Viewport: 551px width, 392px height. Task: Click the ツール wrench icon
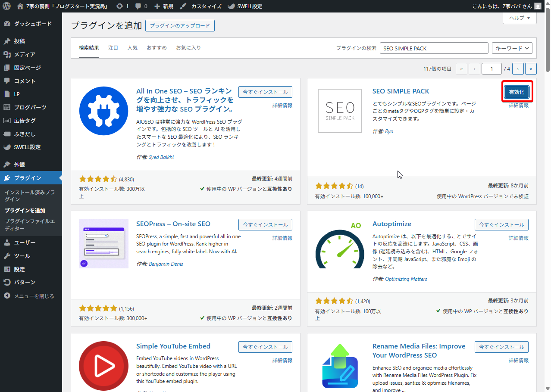click(7, 256)
